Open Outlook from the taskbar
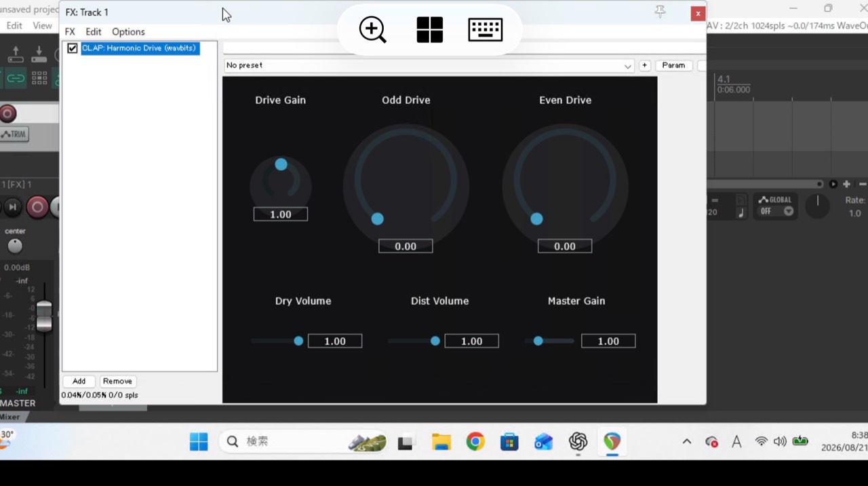The width and height of the screenshot is (868, 486). pos(544,442)
